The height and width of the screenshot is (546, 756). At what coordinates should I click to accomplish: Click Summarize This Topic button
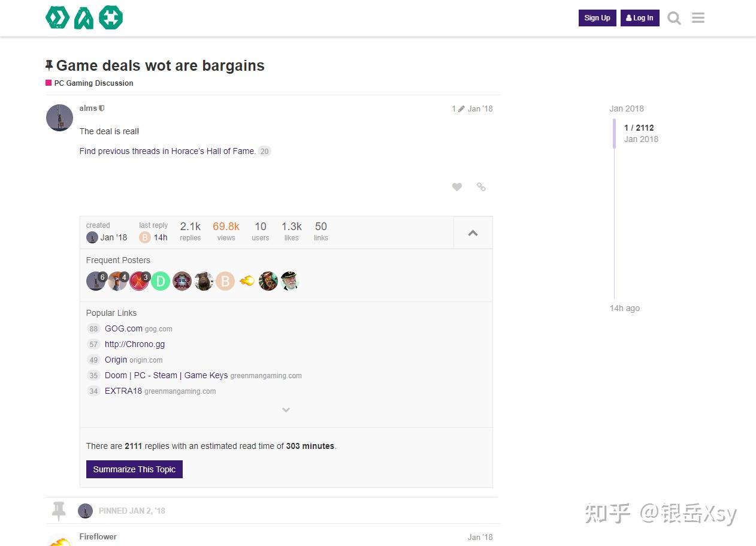pos(134,469)
